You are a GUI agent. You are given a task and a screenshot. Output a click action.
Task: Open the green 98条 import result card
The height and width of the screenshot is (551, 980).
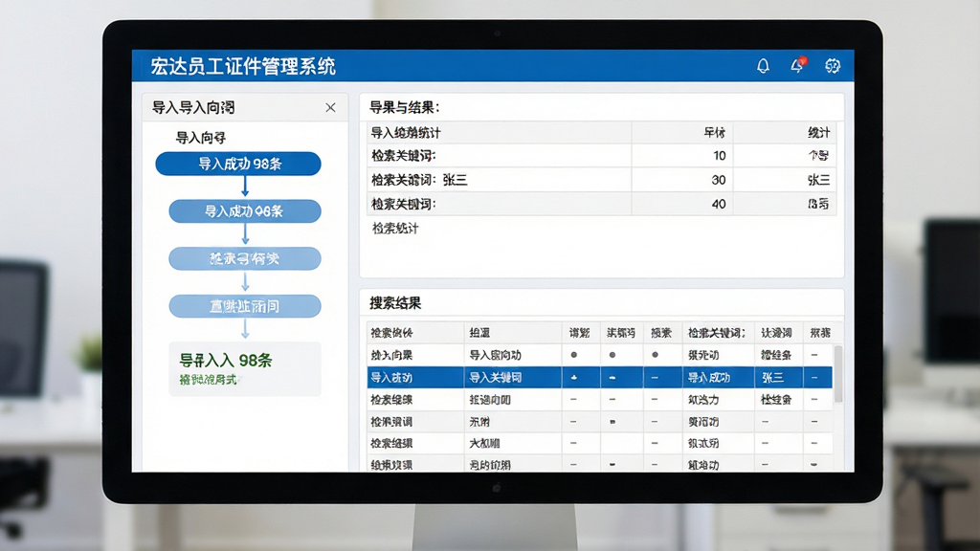click(x=245, y=368)
